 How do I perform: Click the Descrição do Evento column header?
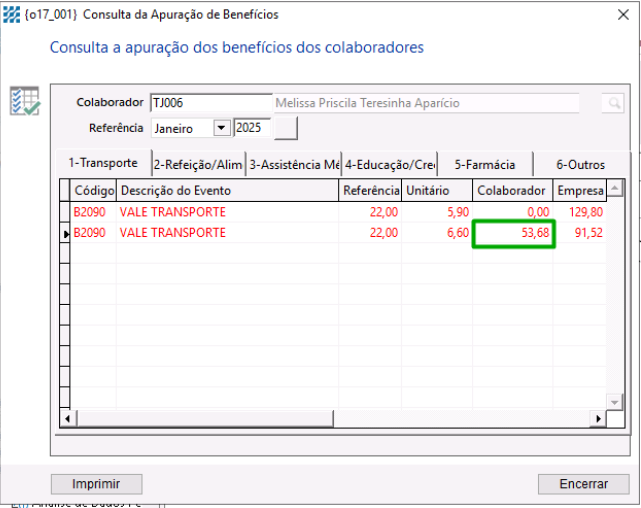(x=226, y=191)
